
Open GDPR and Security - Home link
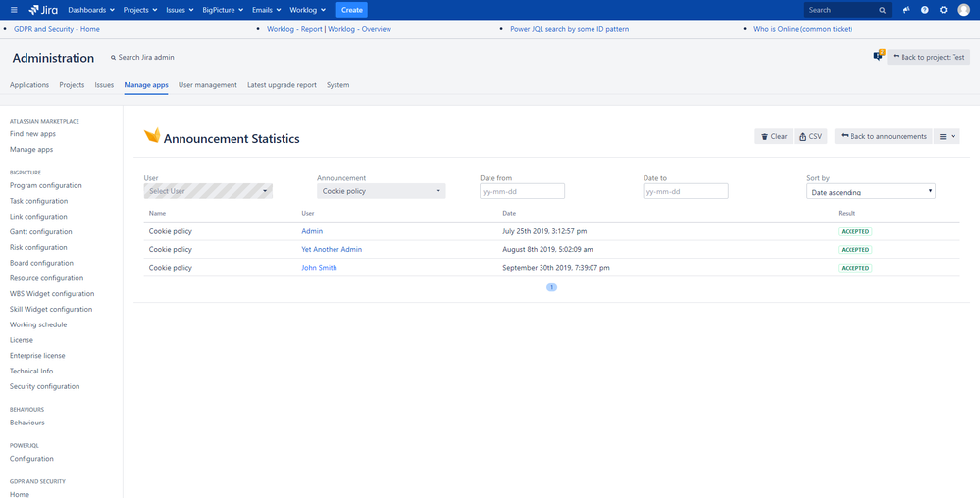[56, 29]
